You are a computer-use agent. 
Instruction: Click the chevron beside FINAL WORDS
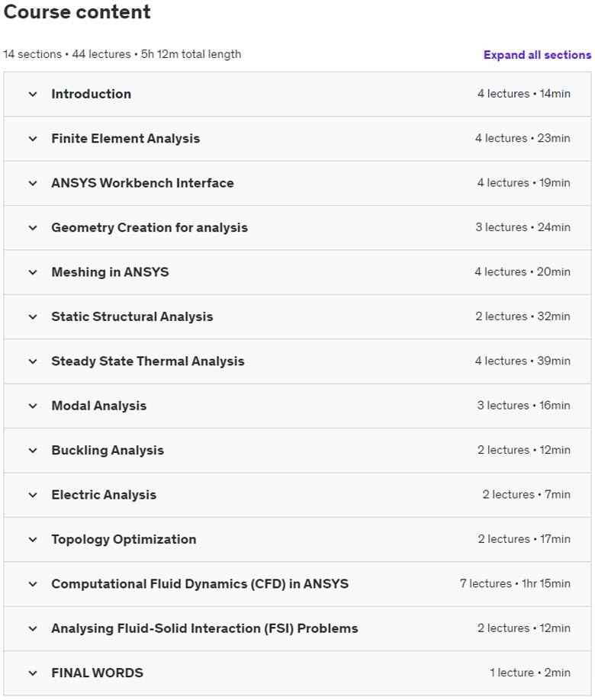[x=33, y=673]
